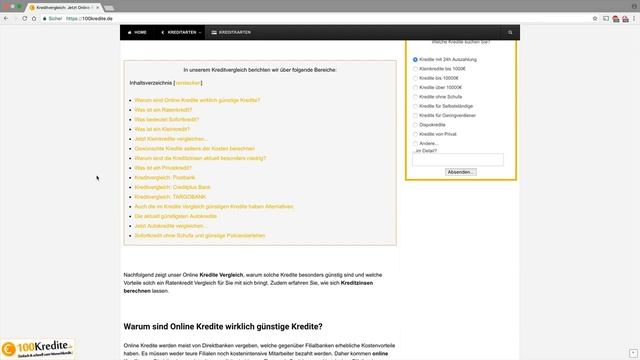Open the browser home page icon

34,18
